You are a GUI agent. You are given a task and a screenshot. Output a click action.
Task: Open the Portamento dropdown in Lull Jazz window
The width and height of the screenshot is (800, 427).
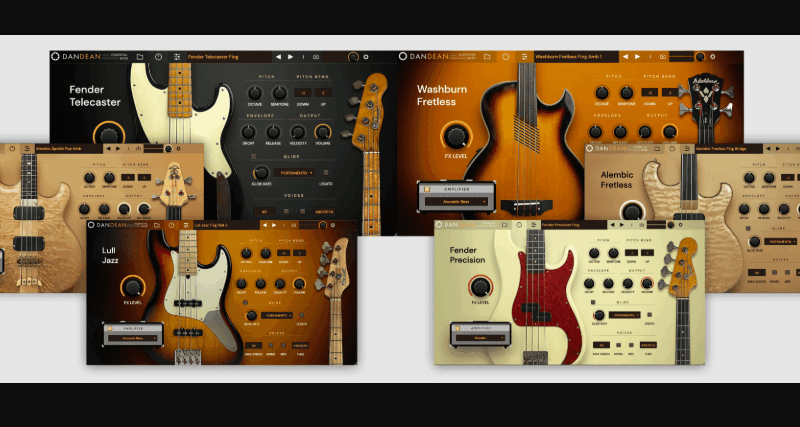click(x=277, y=315)
